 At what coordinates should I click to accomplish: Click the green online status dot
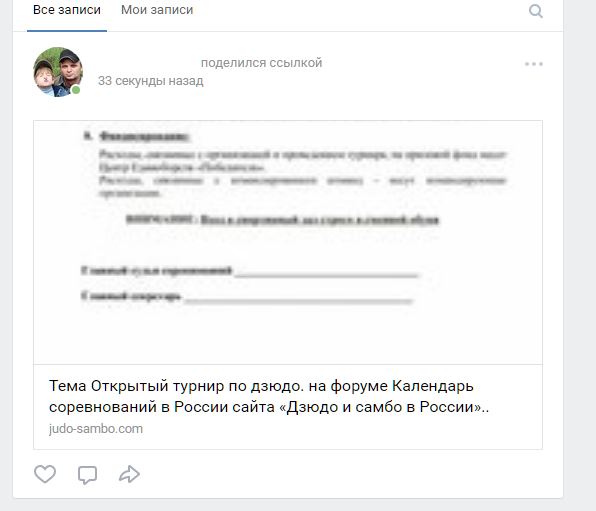tap(76, 90)
